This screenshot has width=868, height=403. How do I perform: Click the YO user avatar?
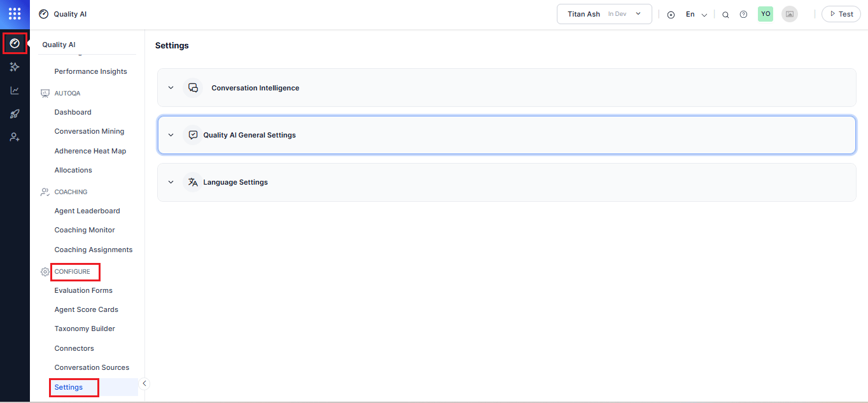pyautogui.click(x=766, y=14)
